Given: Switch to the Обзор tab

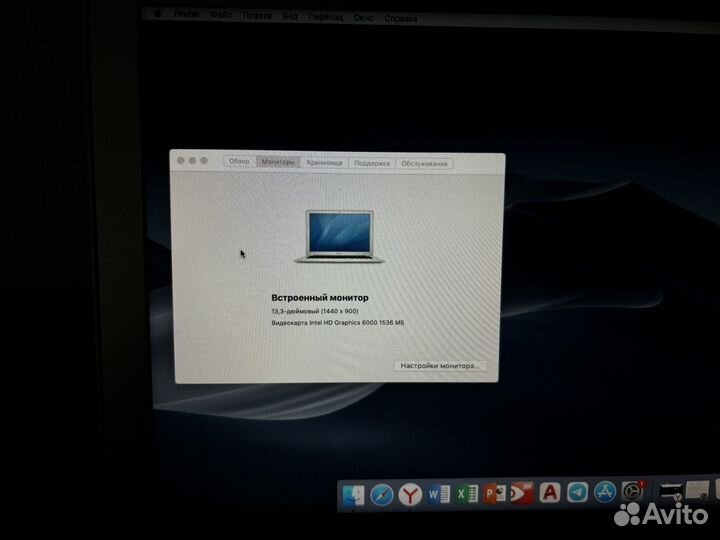Looking at the screenshot, I should click(239, 161).
